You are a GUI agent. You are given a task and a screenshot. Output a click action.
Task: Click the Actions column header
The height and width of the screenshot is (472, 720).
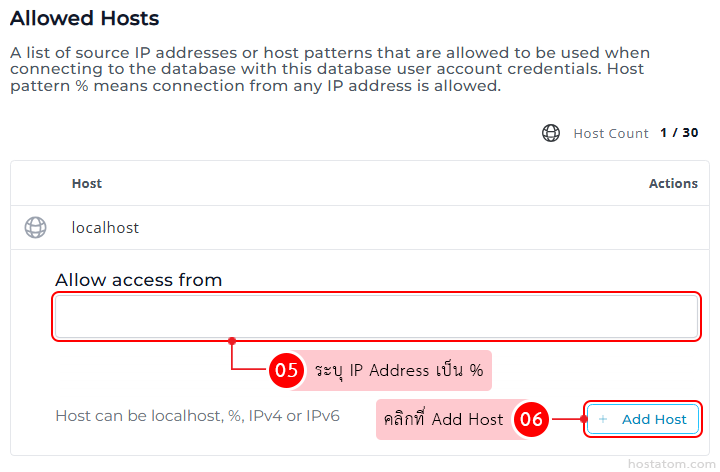(x=673, y=183)
